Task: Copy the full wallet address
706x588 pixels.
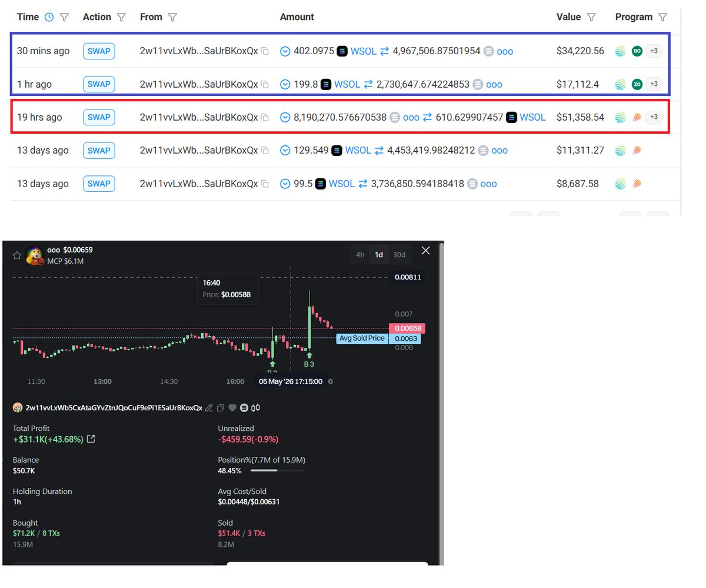Action: pyautogui.click(x=221, y=408)
